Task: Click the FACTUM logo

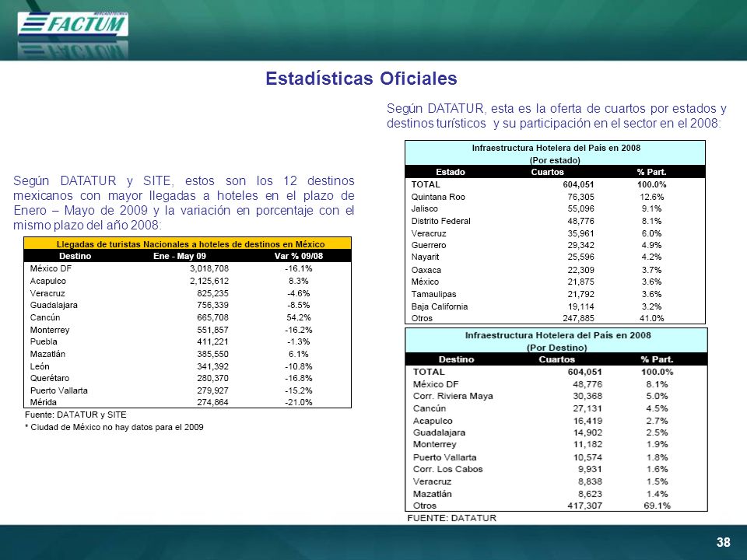Action: 73,23
